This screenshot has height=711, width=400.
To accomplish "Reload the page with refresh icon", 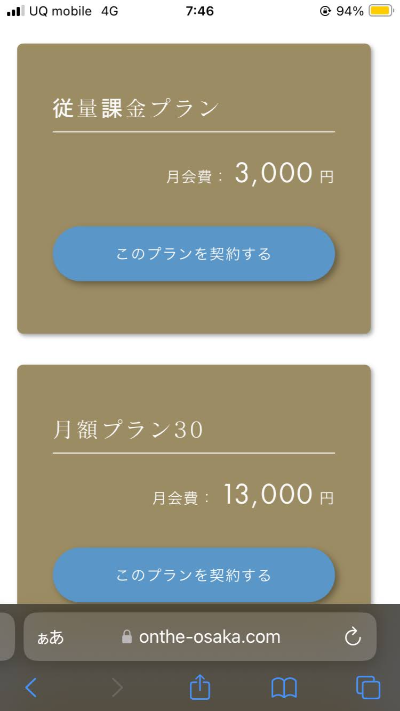I will point(353,637).
